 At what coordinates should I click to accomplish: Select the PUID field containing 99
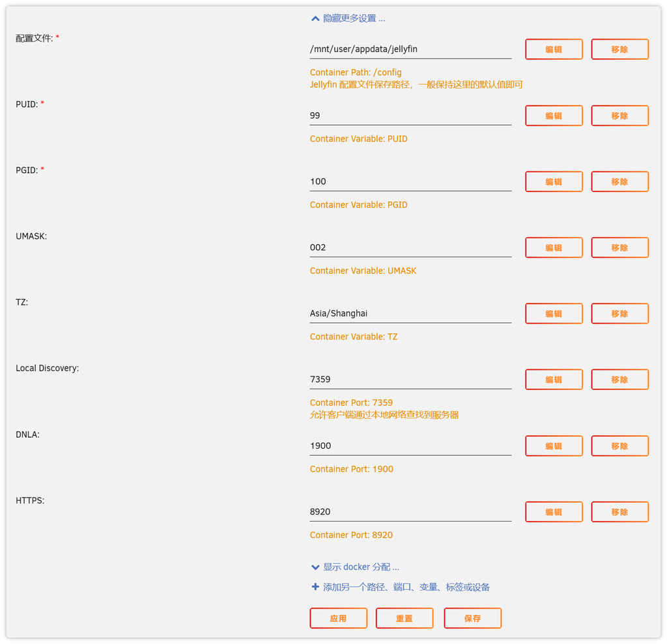click(x=410, y=116)
